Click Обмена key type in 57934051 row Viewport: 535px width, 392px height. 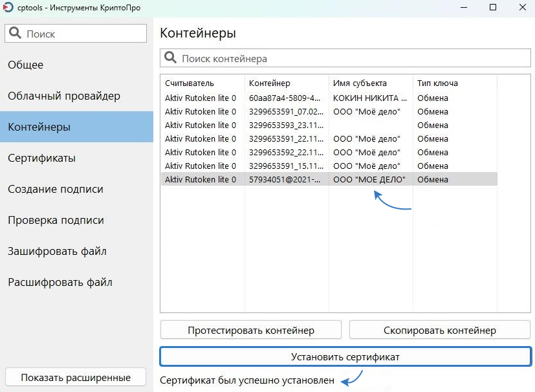[433, 179]
